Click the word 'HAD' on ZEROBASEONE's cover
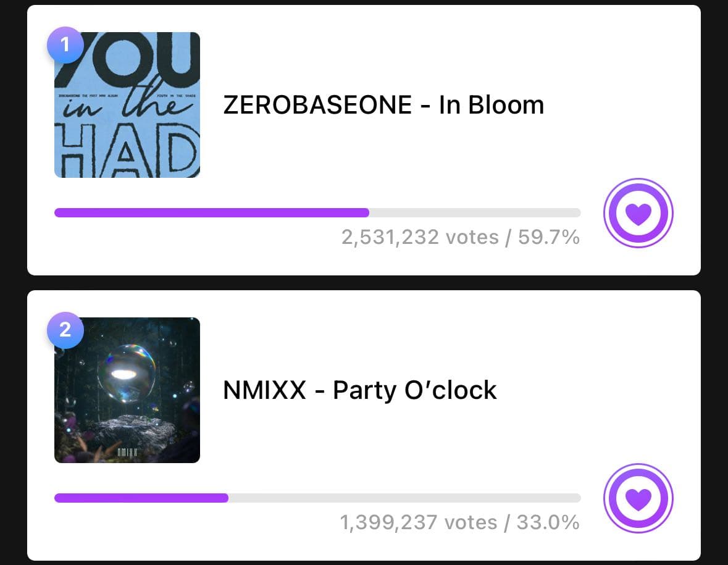 coord(127,154)
